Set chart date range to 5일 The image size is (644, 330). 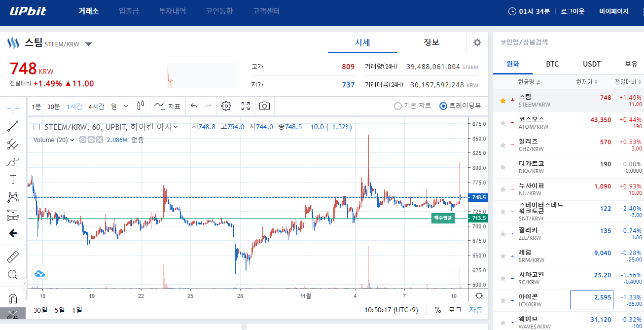60,310
